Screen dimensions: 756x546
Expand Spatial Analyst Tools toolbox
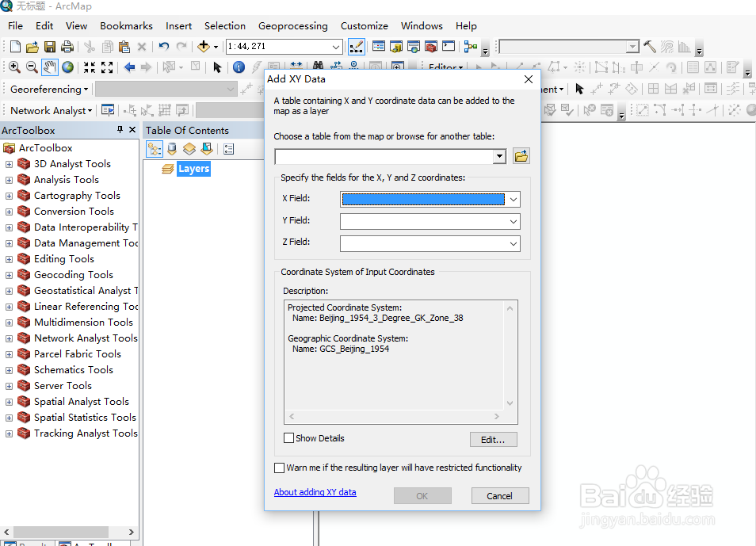[x=9, y=402]
